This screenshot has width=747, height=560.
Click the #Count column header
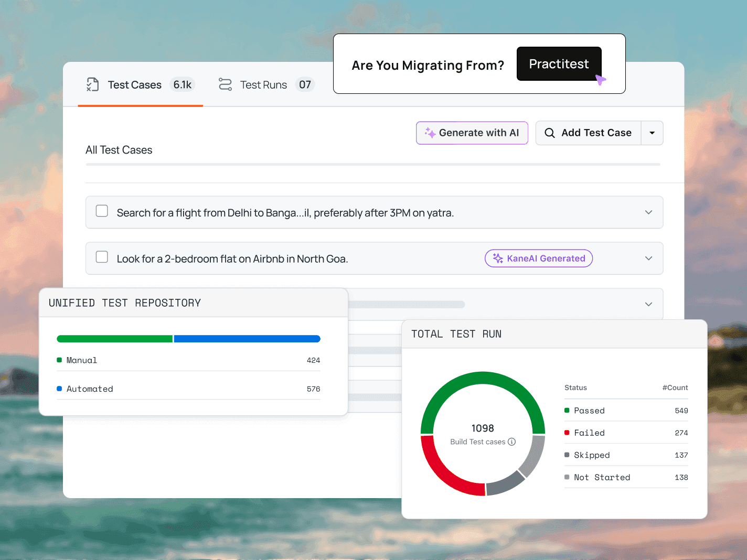click(675, 387)
